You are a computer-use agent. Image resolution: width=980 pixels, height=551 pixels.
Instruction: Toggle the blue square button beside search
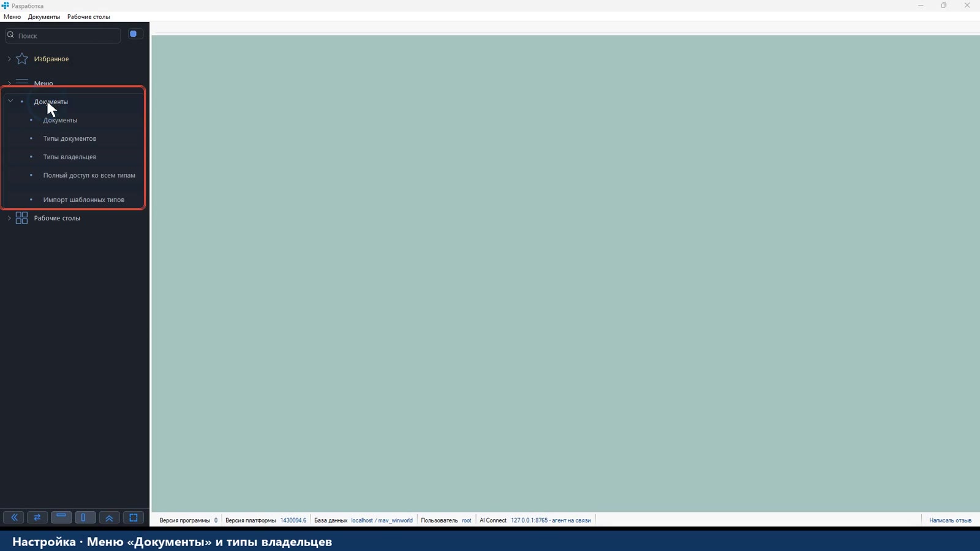[133, 34]
